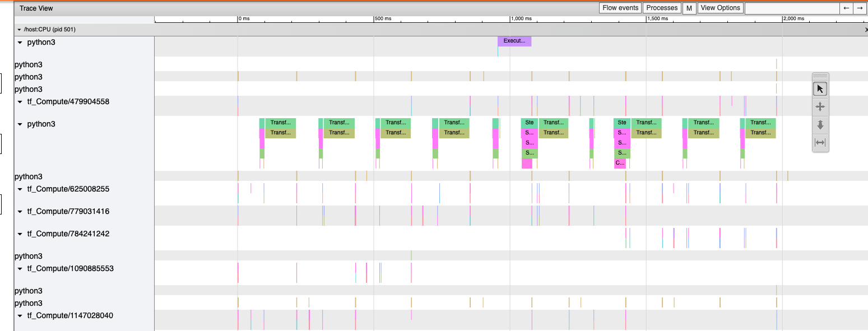Choose the timing measurement tool
Screen dimensions: 868x331
coord(820,143)
